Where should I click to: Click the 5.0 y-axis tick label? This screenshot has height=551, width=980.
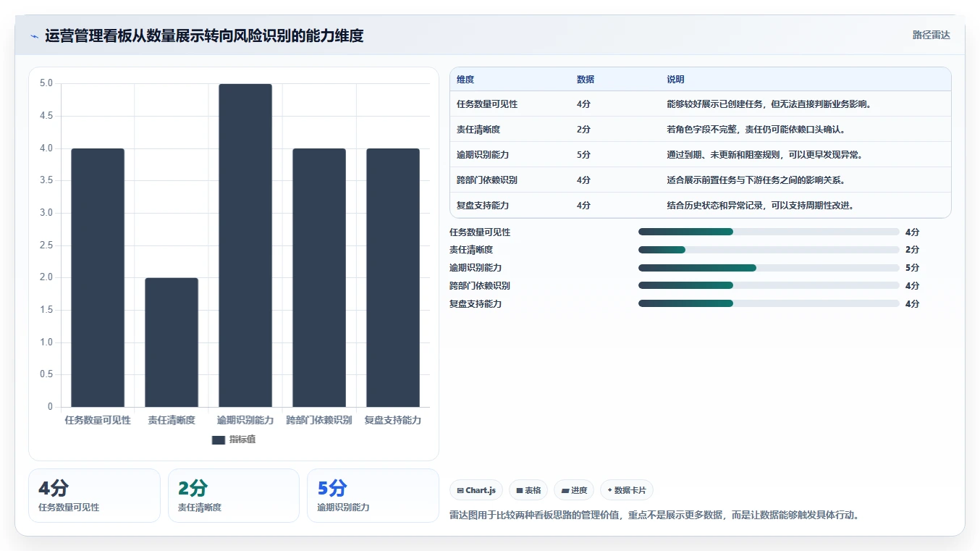click(46, 83)
